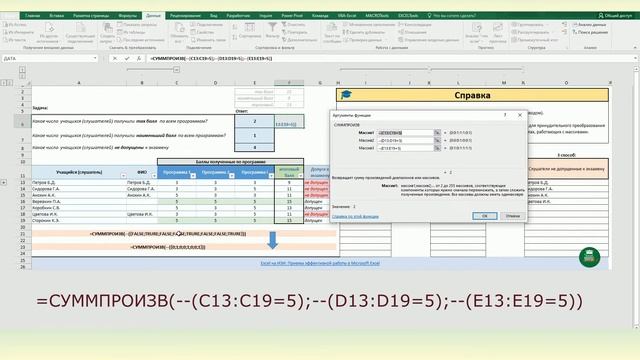Click Дополнительно filter option
The image size is (640, 360).
click(299, 40)
